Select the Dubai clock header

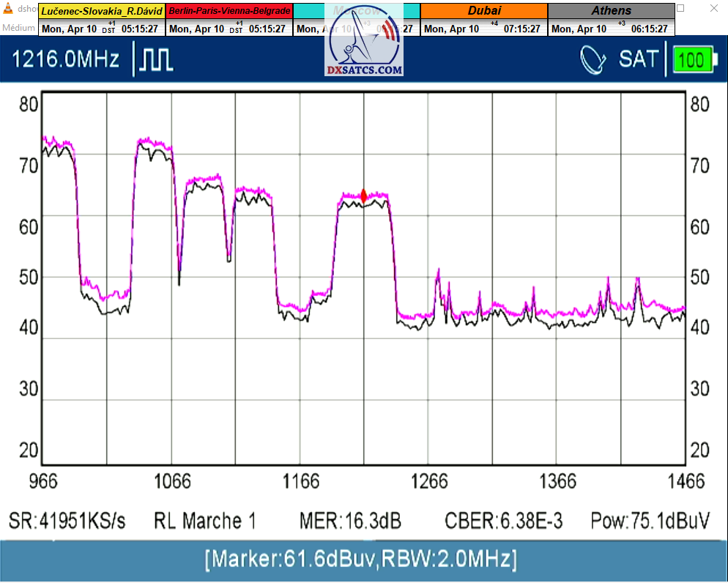click(484, 11)
